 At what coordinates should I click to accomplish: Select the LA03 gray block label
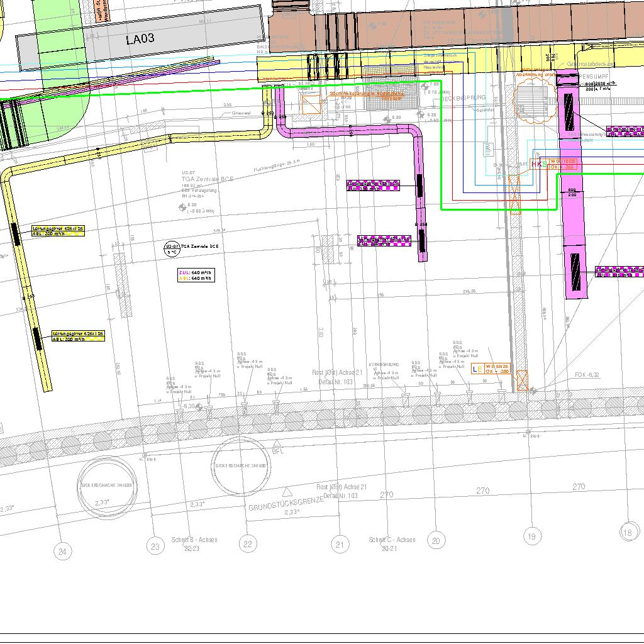click(x=140, y=39)
